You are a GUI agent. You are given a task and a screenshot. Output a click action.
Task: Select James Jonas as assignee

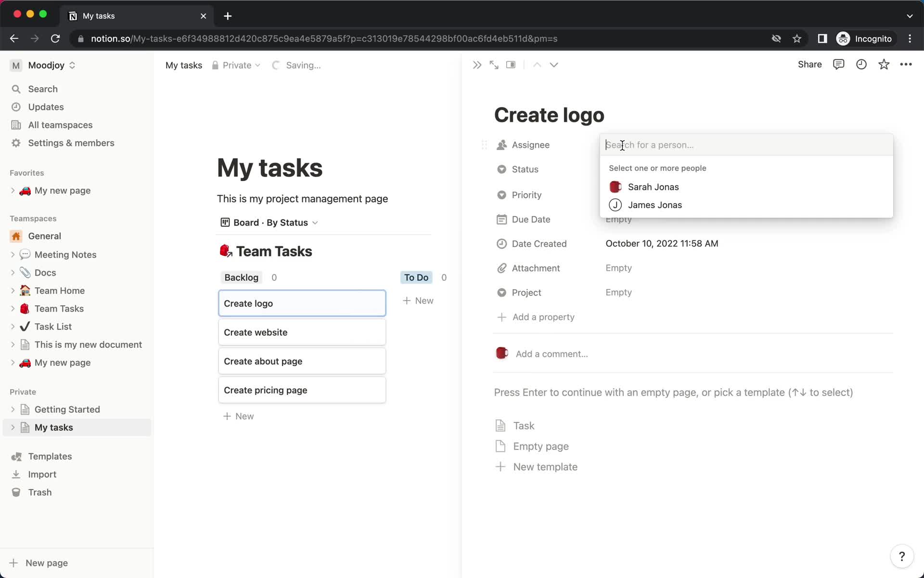(654, 204)
